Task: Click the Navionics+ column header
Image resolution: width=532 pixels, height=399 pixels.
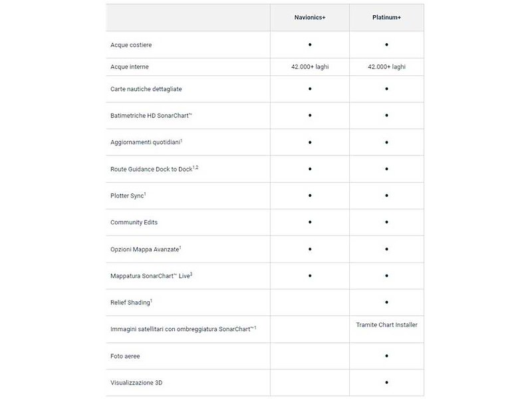Action: tap(310, 17)
